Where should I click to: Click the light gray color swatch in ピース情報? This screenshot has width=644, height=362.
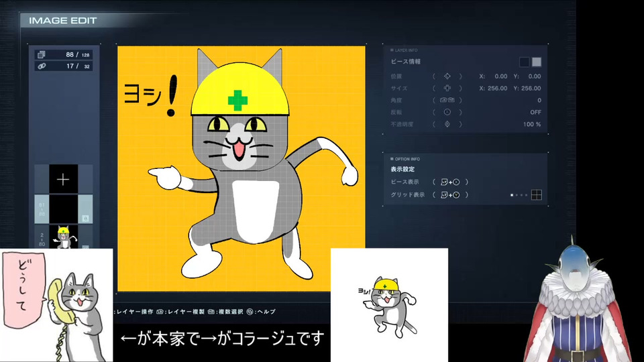coord(537,62)
